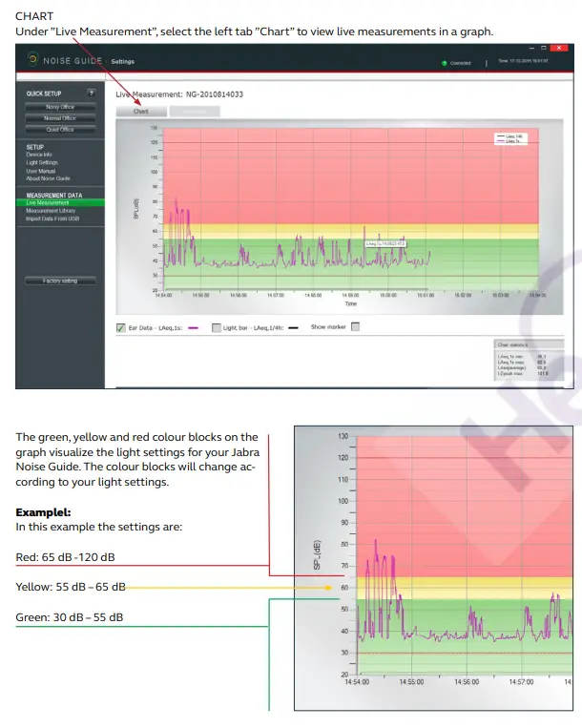
Task: Toggle Ear Data LAeq,1s checkbox
Action: coord(120,328)
